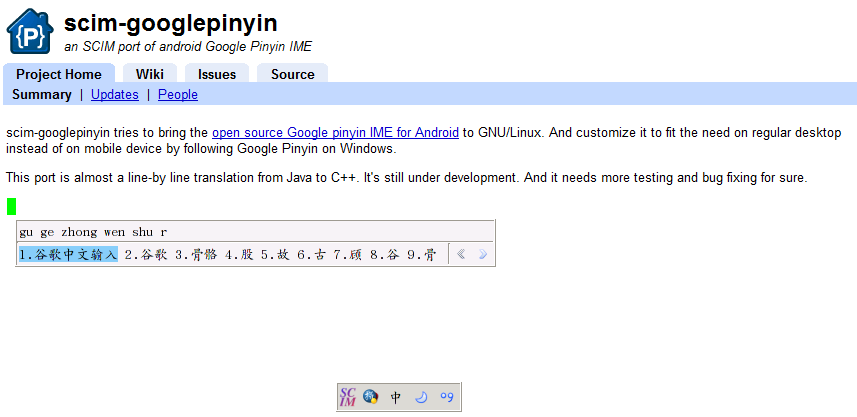This screenshot has height=417, width=857.
Task: Click the Google Pinyin icon in SCIM toolbar
Action: tap(371, 397)
